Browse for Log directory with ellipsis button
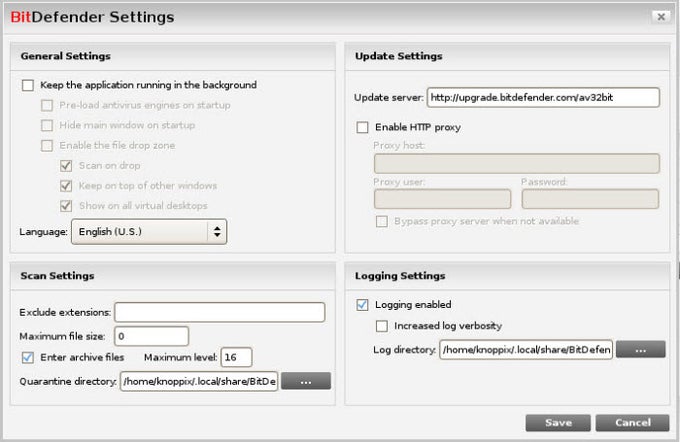Image resolution: width=680 pixels, height=442 pixels. (x=641, y=349)
